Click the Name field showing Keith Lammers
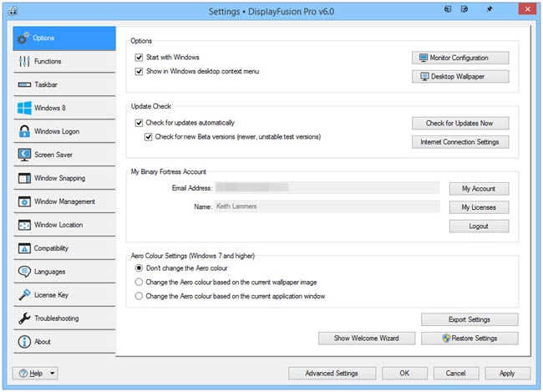Image resolution: width=543 pixels, height=392 pixels. [327, 206]
